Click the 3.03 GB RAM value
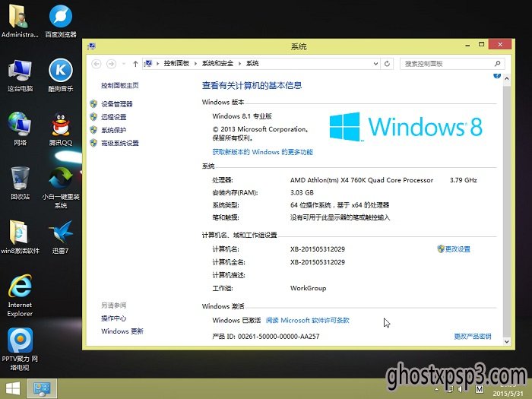 click(302, 193)
